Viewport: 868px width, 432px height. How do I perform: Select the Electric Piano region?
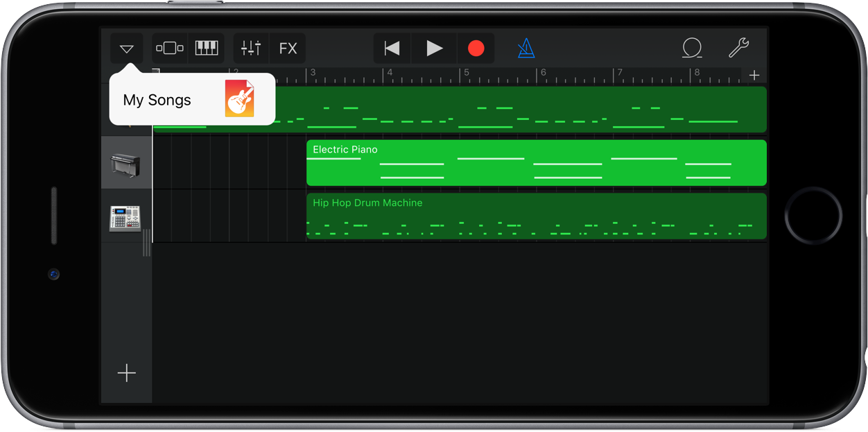537,163
